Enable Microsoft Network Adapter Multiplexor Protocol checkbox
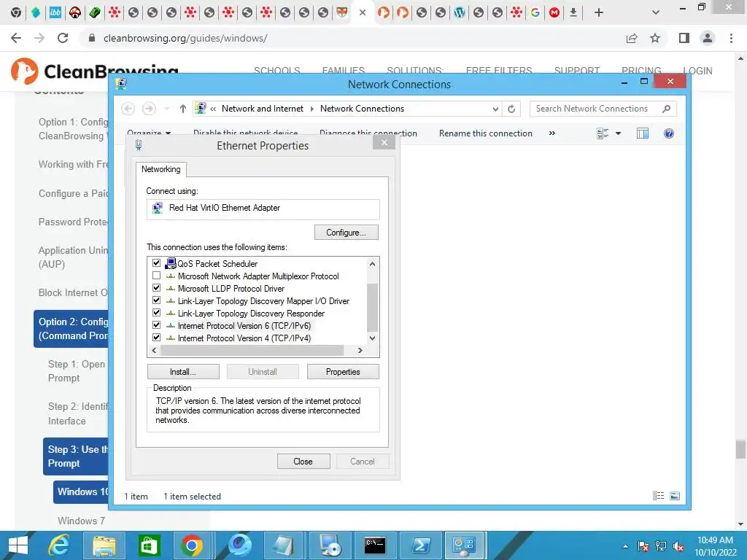Screen dimensions: 747x560 (156, 275)
